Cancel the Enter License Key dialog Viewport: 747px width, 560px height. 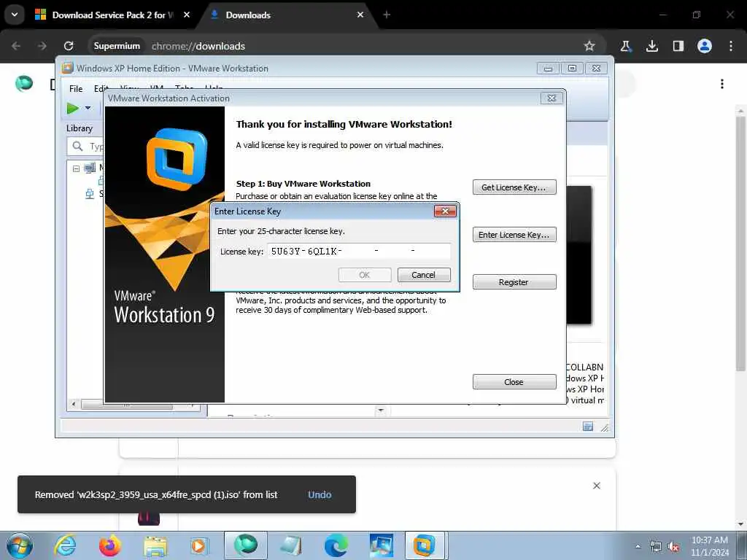424,275
